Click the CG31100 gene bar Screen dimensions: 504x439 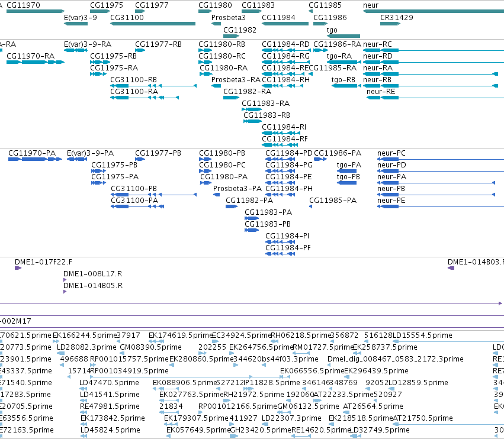click(153, 24)
